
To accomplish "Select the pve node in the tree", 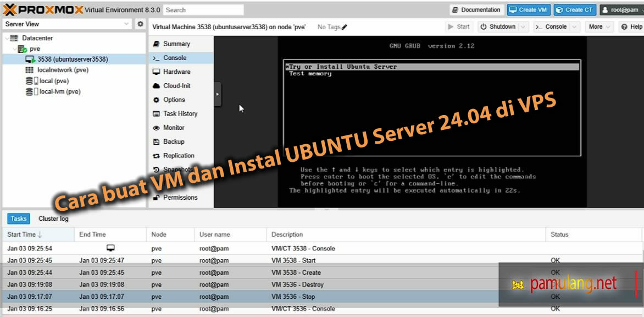I will pyautogui.click(x=35, y=48).
